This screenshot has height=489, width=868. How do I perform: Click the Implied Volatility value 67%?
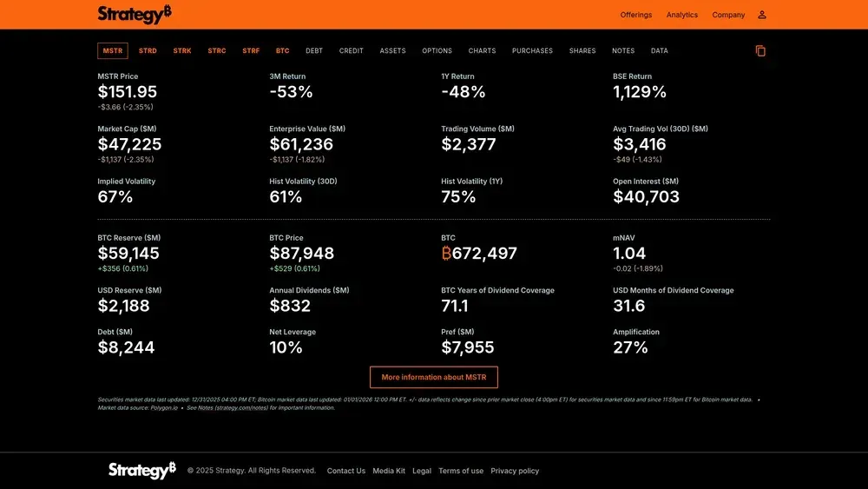point(115,197)
